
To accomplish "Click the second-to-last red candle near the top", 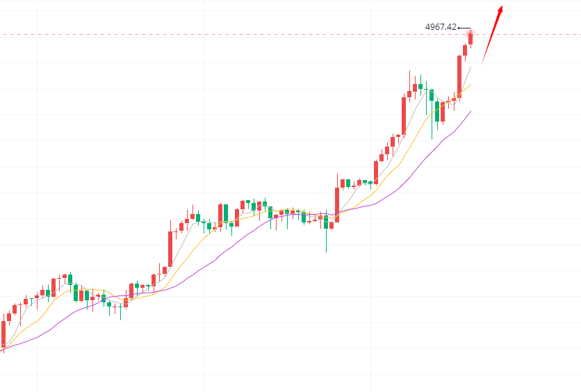I will tap(465, 49).
